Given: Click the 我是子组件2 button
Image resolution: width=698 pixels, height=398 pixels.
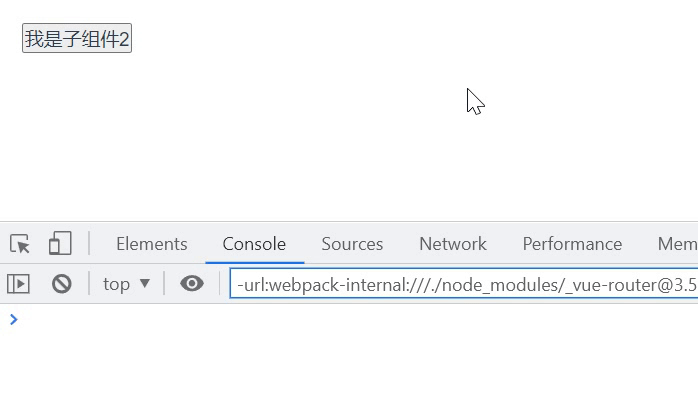Looking at the screenshot, I should click(77, 38).
